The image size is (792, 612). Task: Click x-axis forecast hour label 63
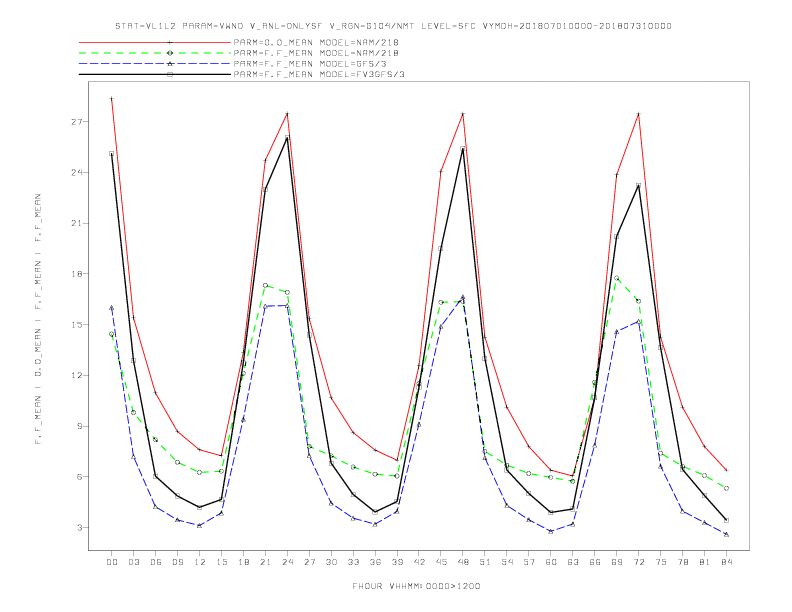pos(573,562)
